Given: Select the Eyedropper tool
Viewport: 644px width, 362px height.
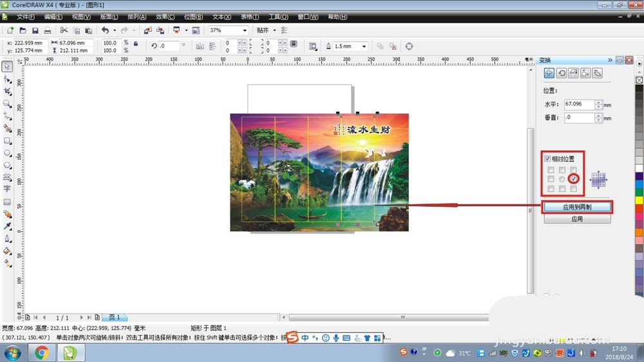Looking at the screenshot, I should 7,226.
